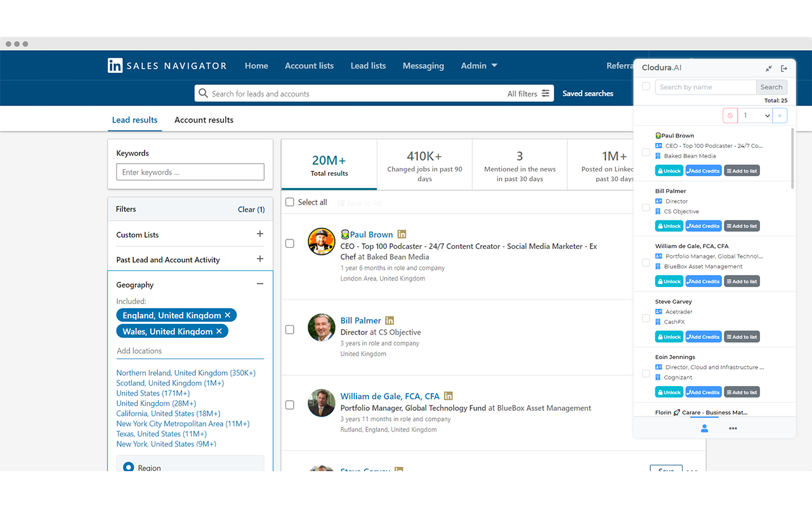Open Saved searches
Image resolution: width=812 pixels, height=508 pixels.
tap(587, 93)
